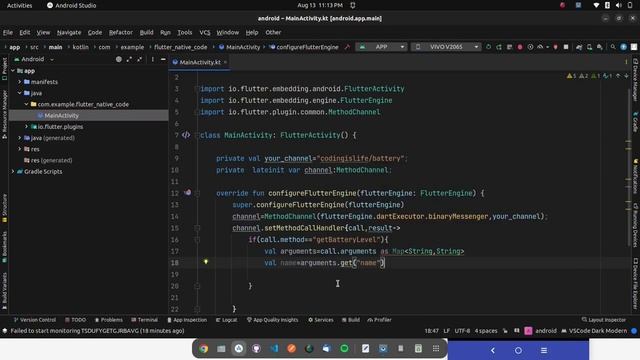Click the collapse all icon in Project panel
Viewport: 640px width, 360px height.
[x=140, y=59]
